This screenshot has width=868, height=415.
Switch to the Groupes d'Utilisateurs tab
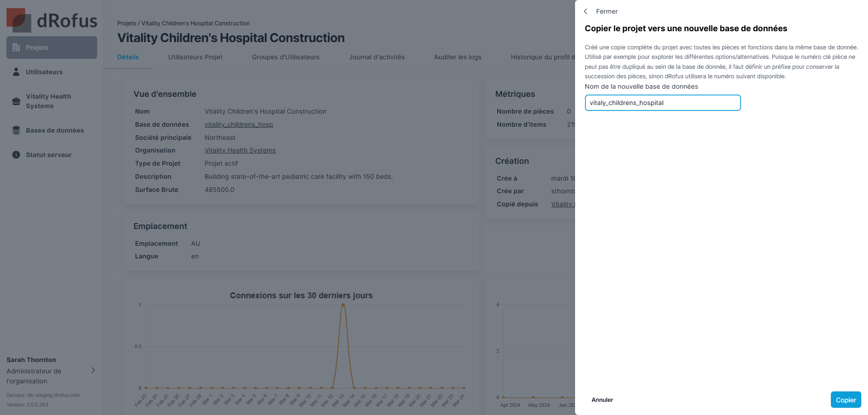[286, 57]
